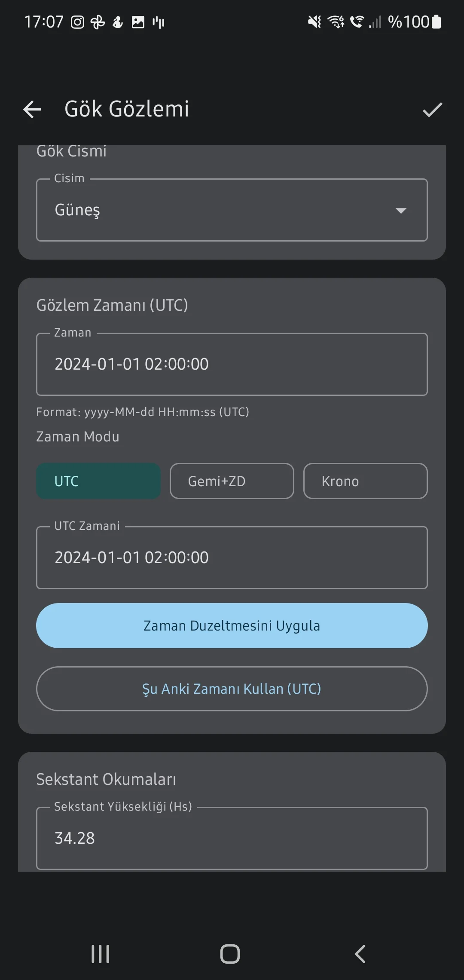Tap the fan notification icon in status bar

tap(97, 21)
